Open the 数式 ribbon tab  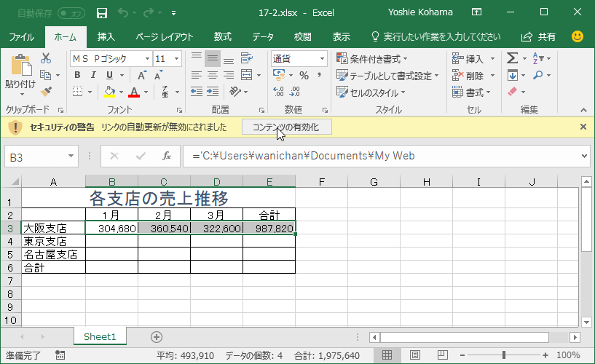click(222, 37)
